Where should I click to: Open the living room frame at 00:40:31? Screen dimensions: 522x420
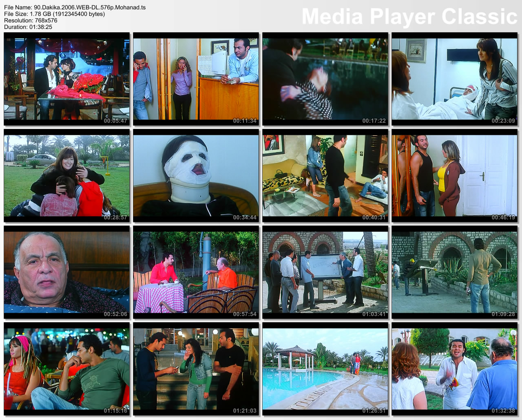(325, 176)
